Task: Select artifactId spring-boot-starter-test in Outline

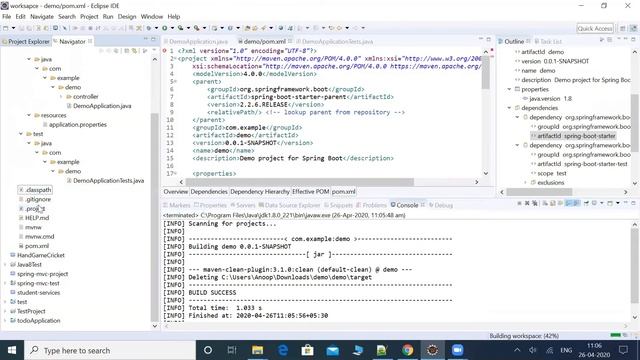Action: [580, 164]
